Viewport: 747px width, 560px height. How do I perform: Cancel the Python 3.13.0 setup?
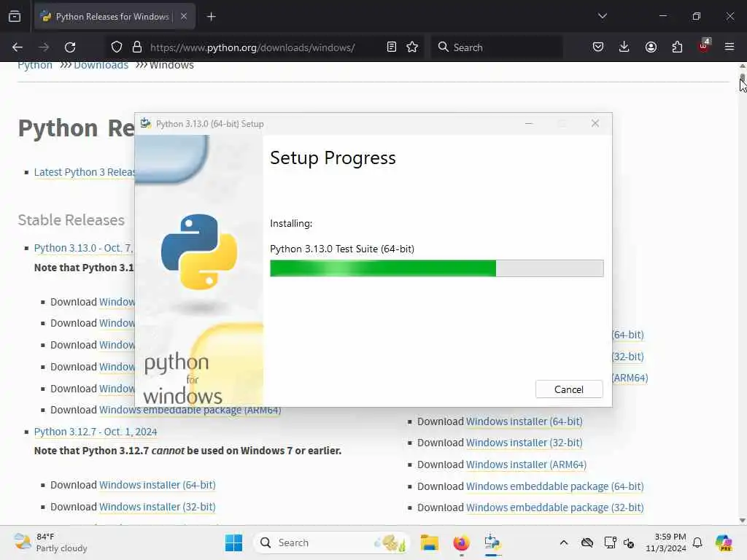(569, 389)
